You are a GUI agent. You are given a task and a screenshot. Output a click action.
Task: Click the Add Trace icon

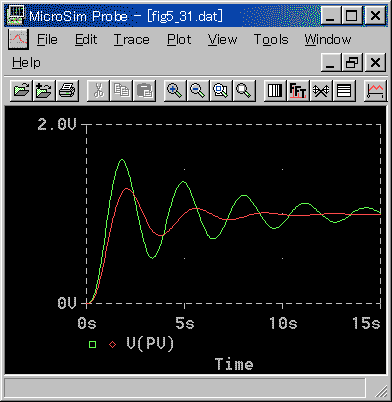click(x=375, y=90)
